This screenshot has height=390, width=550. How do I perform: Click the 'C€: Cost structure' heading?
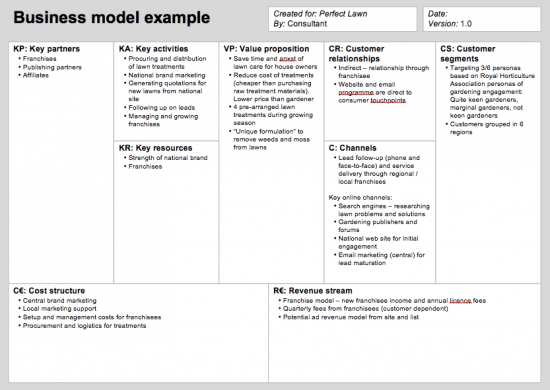[49, 291]
